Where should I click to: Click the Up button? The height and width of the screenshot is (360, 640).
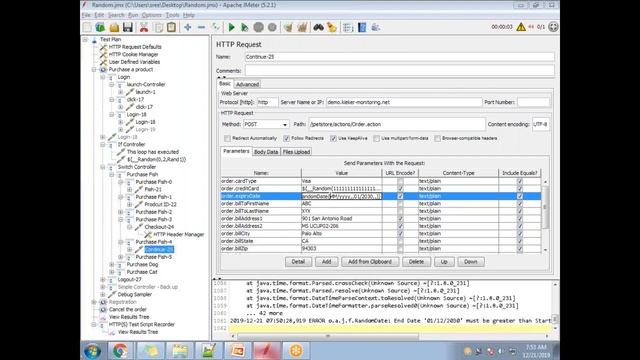click(444, 262)
